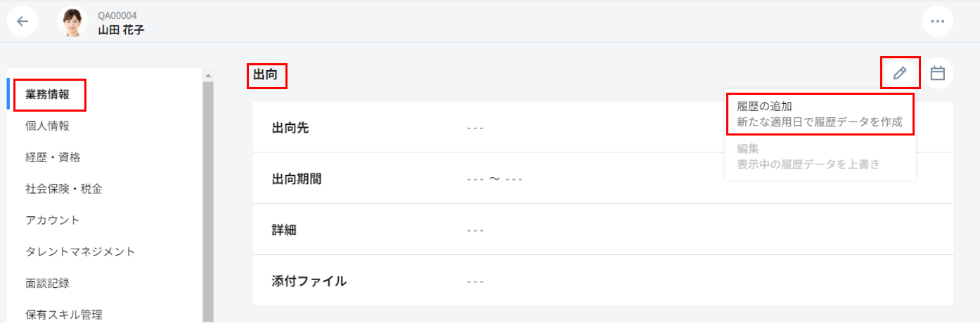Click the sidebar scroll-up arrow
Screen dimensions: 980x323
(x=208, y=75)
